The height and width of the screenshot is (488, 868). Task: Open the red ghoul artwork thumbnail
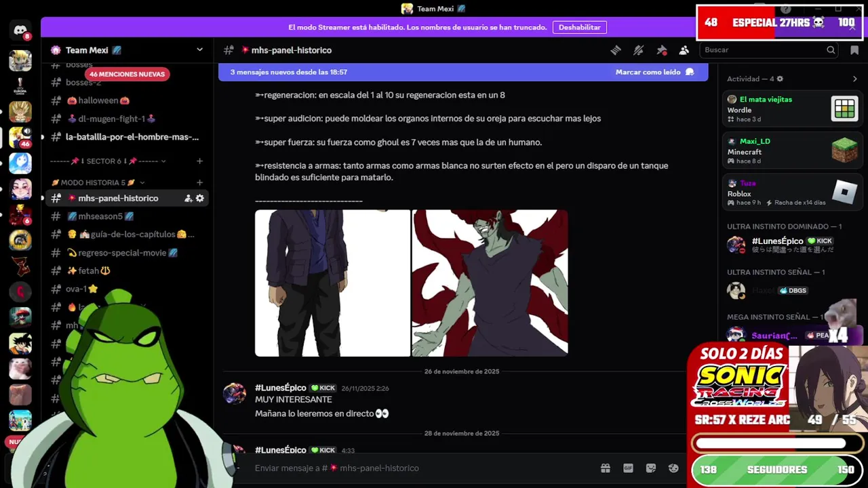[490, 283]
